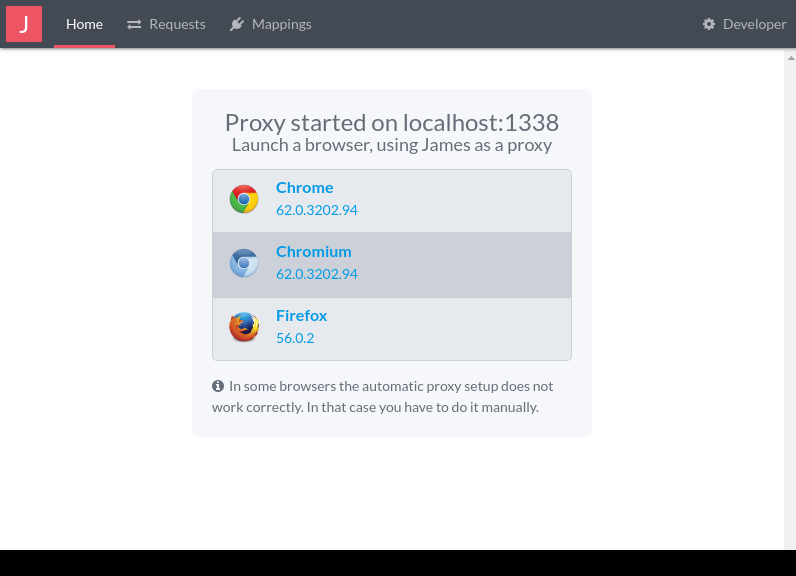Click the info circle icon

pyautogui.click(x=218, y=386)
